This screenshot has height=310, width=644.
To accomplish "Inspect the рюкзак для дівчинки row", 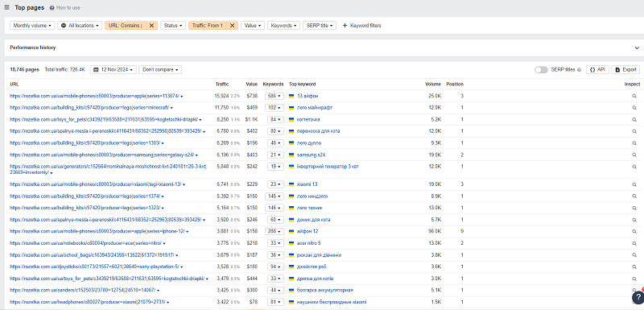I will click(634, 255).
